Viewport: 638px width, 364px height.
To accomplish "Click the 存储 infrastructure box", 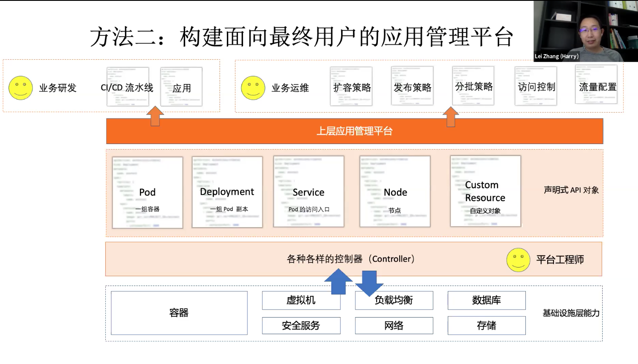I will pyautogui.click(x=487, y=326).
